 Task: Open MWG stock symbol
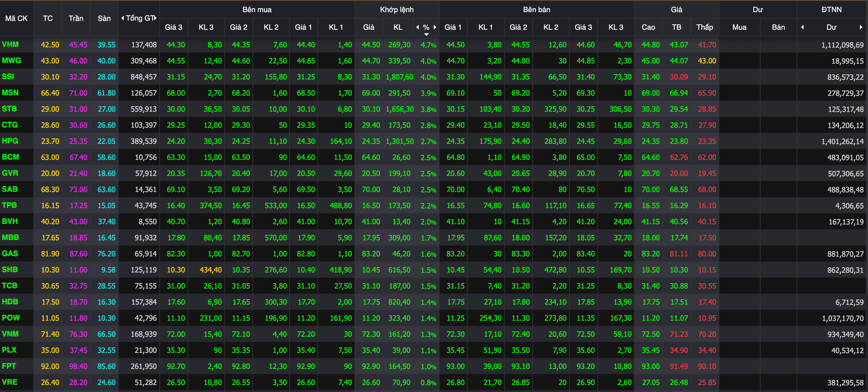(12, 61)
